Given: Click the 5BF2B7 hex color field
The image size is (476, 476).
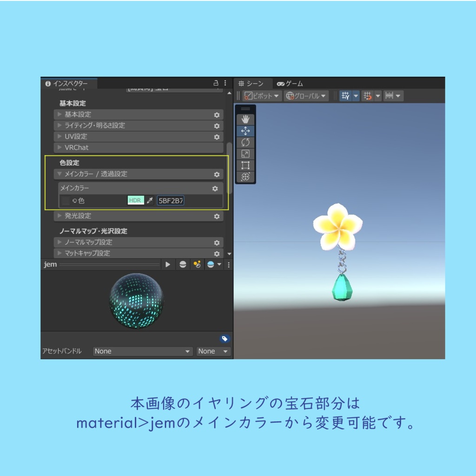Looking at the screenshot, I should pos(171,200).
